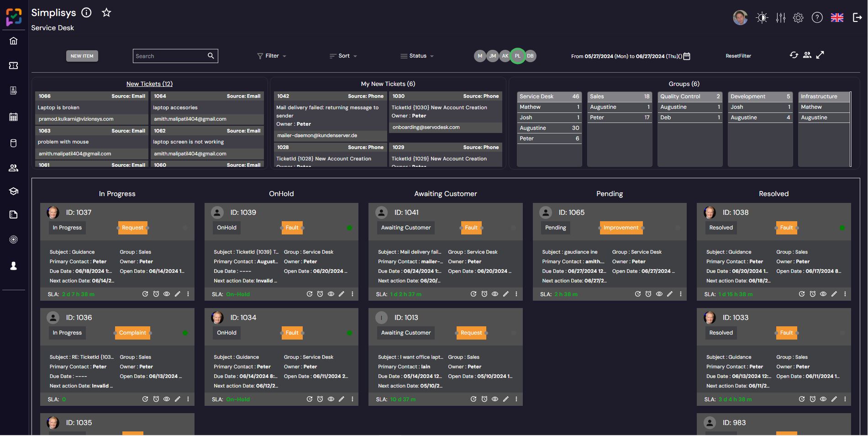Open the Filter dropdown
The width and height of the screenshot is (868, 436).
[271, 56]
